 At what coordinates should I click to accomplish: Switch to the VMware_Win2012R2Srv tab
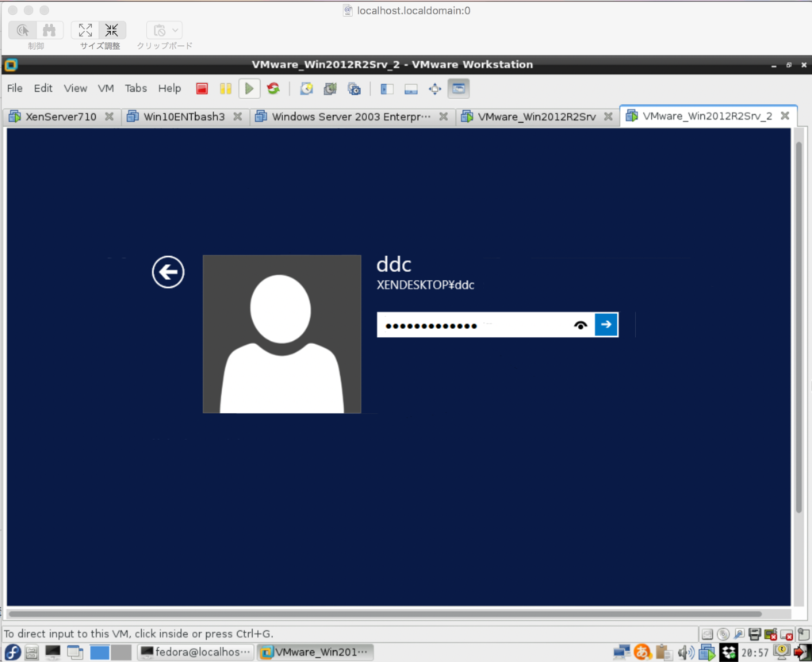pos(537,117)
